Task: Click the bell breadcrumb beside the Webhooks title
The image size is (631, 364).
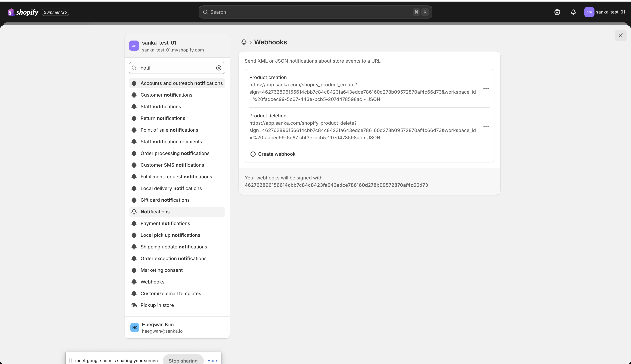Action: (x=244, y=42)
